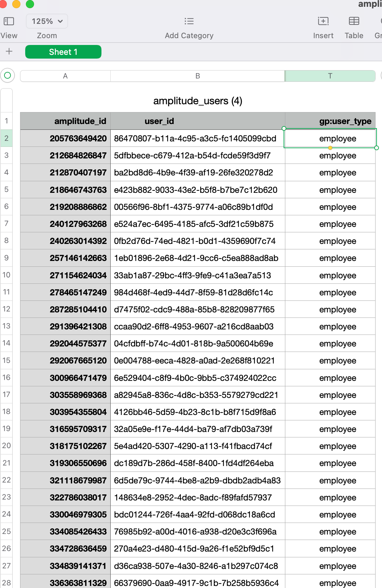
Task: Select cell 278465147249
Action: coord(65,292)
